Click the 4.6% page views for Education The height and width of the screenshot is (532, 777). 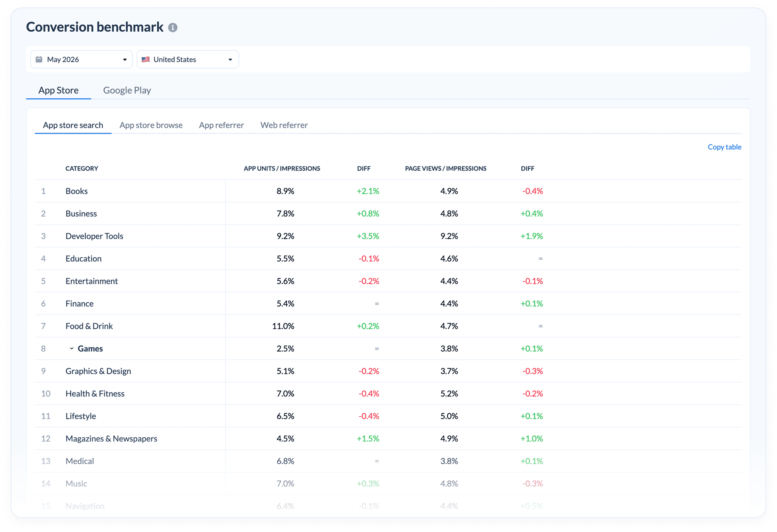[449, 259]
